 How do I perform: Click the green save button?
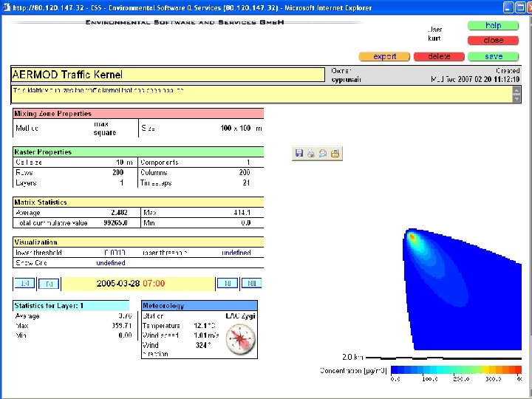[494, 56]
